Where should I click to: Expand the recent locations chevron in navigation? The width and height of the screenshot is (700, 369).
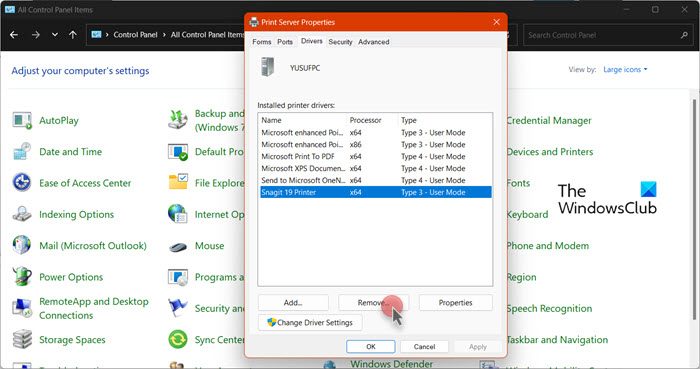click(x=54, y=34)
